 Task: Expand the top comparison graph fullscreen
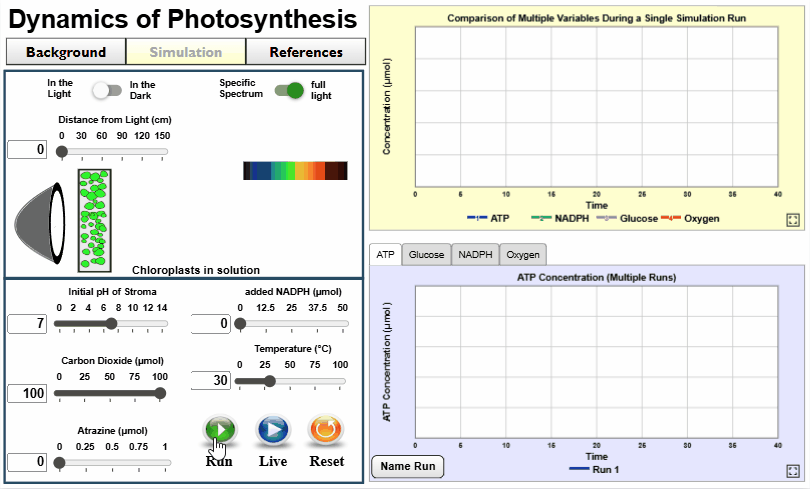point(792,219)
